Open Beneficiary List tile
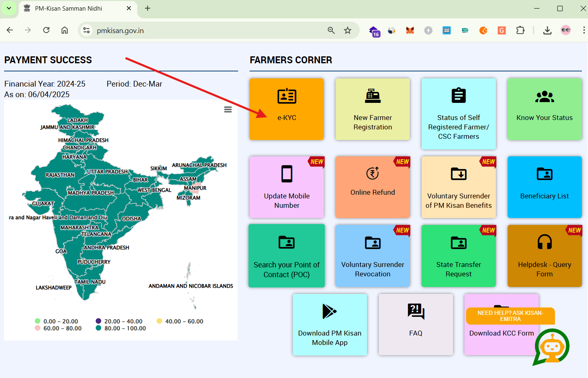The image size is (588, 378). [x=544, y=187]
